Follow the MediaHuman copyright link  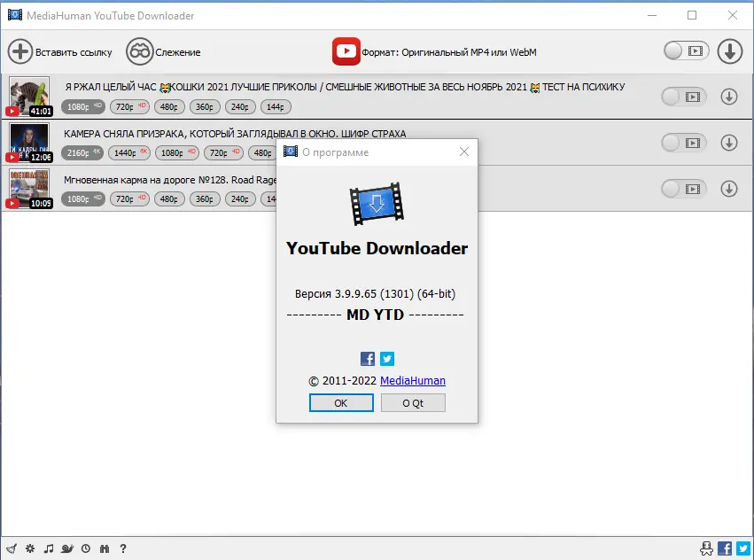click(413, 380)
